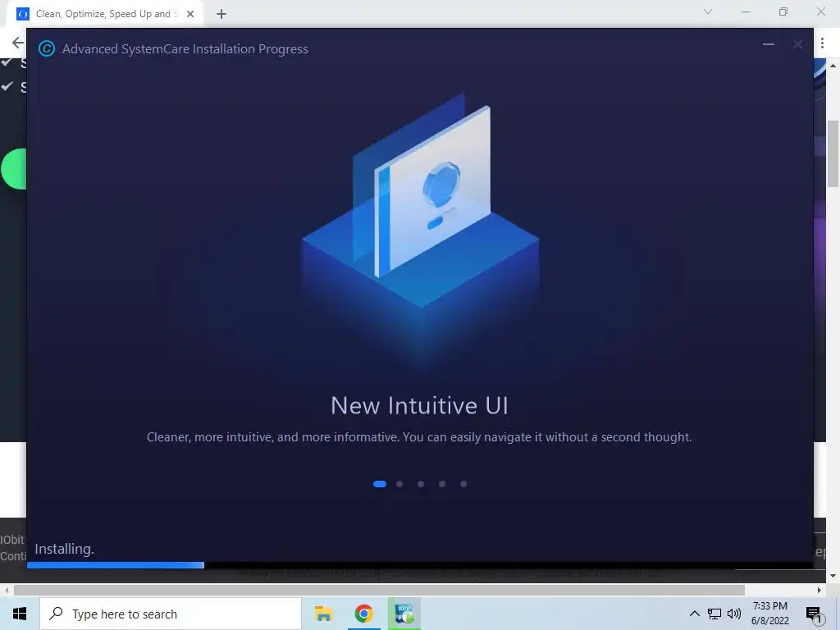Open the notification center icon

coord(814,614)
